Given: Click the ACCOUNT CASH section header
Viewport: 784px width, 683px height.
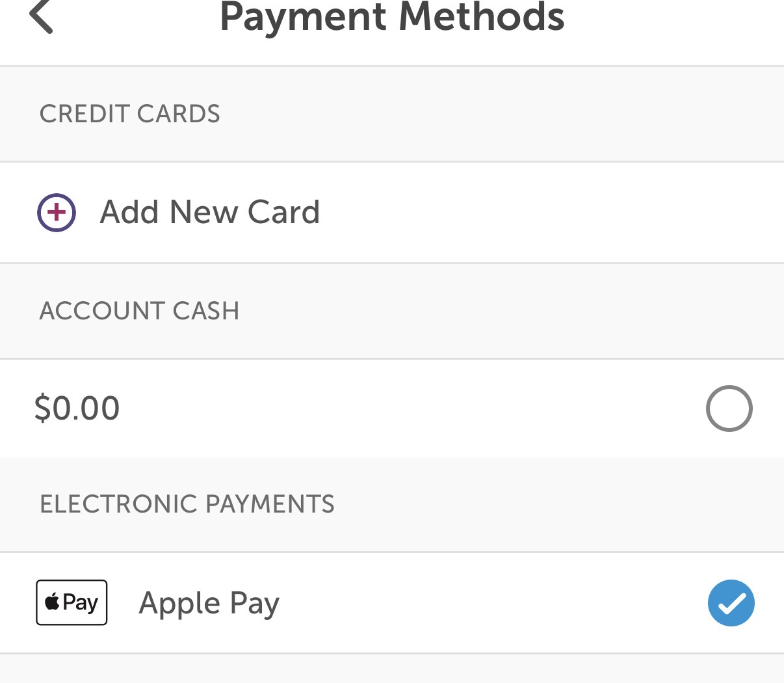Looking at the screenshot, I should pos(139,311).
